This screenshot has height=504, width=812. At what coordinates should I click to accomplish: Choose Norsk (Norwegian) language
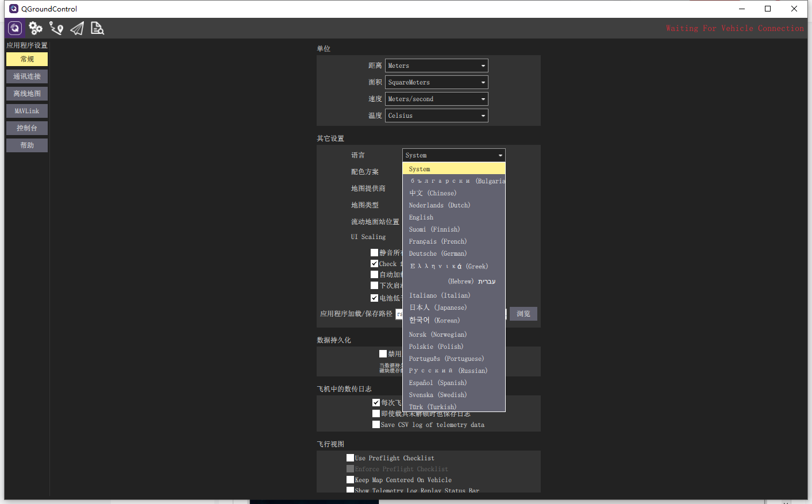tap(454, 334)
